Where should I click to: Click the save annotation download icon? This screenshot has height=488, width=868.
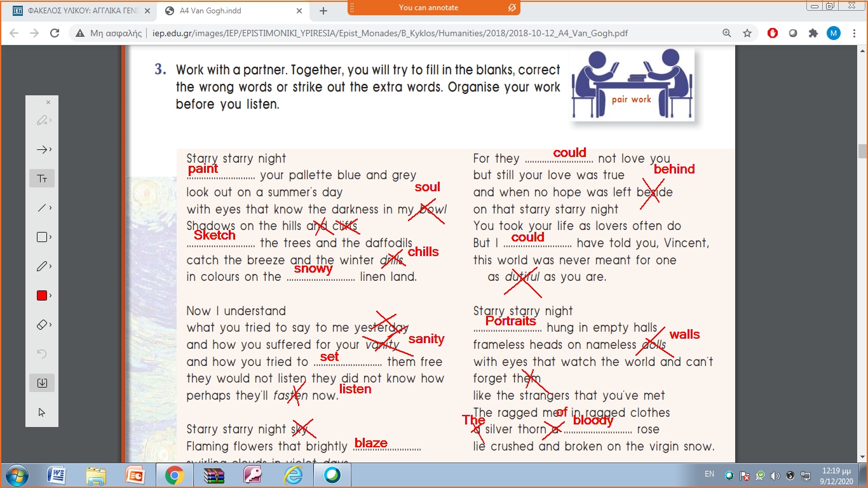42,383
